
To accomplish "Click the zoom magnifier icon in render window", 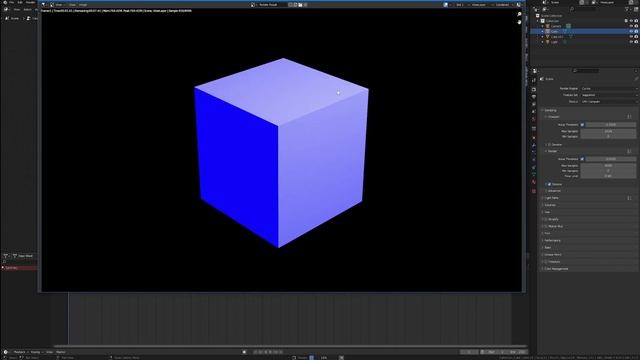I will coord(519,14).
